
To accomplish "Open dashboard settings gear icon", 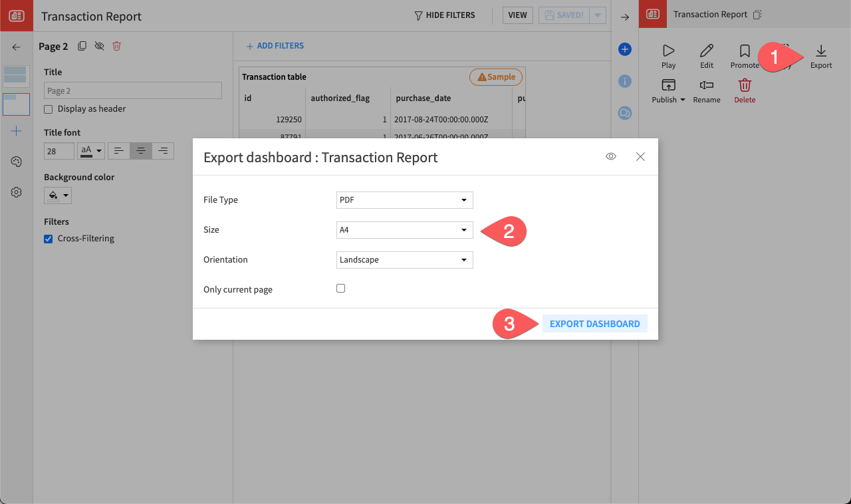I will coord(16,192).
